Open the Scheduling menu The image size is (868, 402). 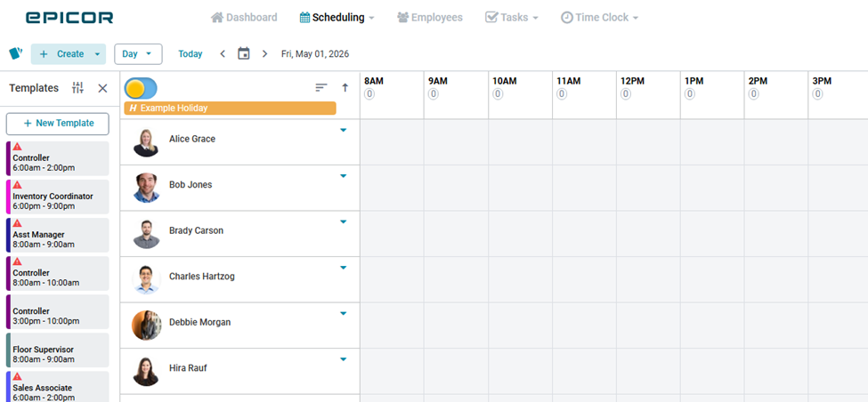[x=337, y=17]
